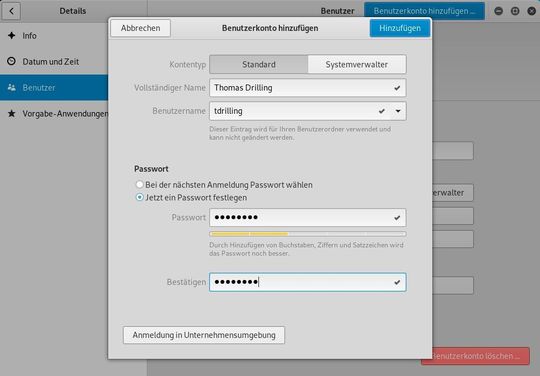This screenshot has height=376, width=540.
Task: Click the hint text about Benutzerordner
Action: [300, 133]
